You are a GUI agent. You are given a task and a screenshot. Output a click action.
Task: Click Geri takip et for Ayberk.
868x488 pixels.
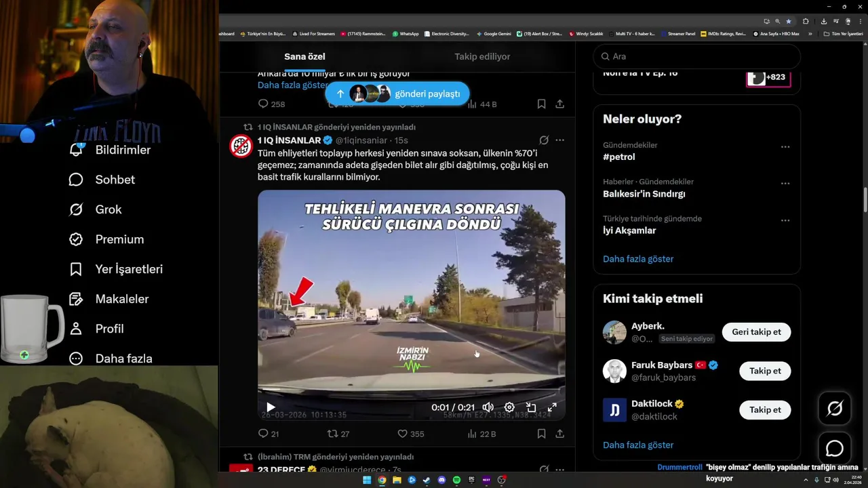point(756,332)
